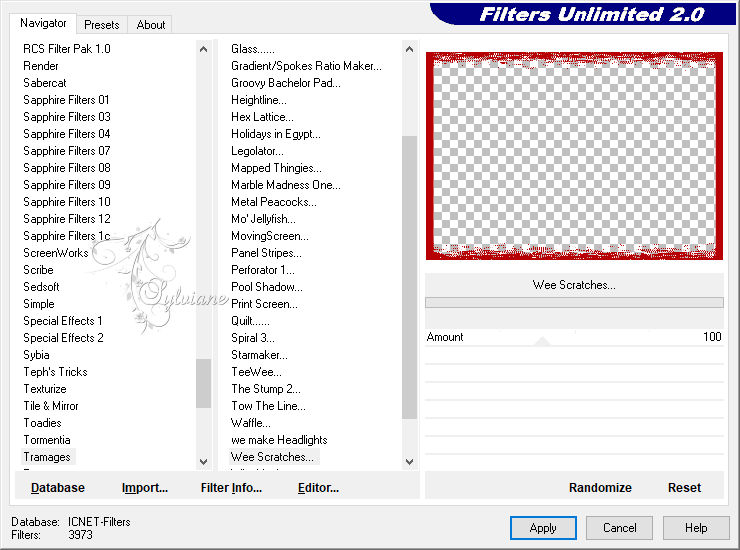Image resolution: width=740 pixels, height=550 pixels.
Task: Select Sapphire Filters 03
Action: [x=67, y=117]
